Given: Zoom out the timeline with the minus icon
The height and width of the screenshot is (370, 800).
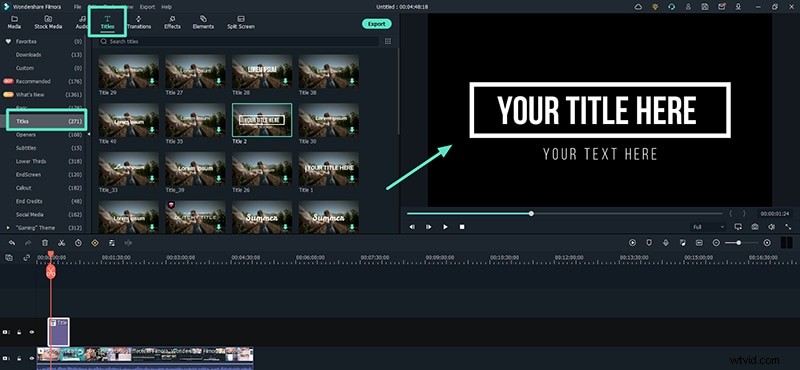Looking at the screenshot, I should click(716, 243).
